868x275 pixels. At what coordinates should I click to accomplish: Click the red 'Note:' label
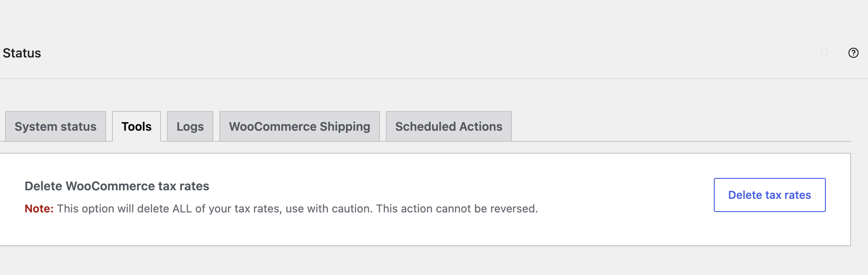[x=39, y=209]
